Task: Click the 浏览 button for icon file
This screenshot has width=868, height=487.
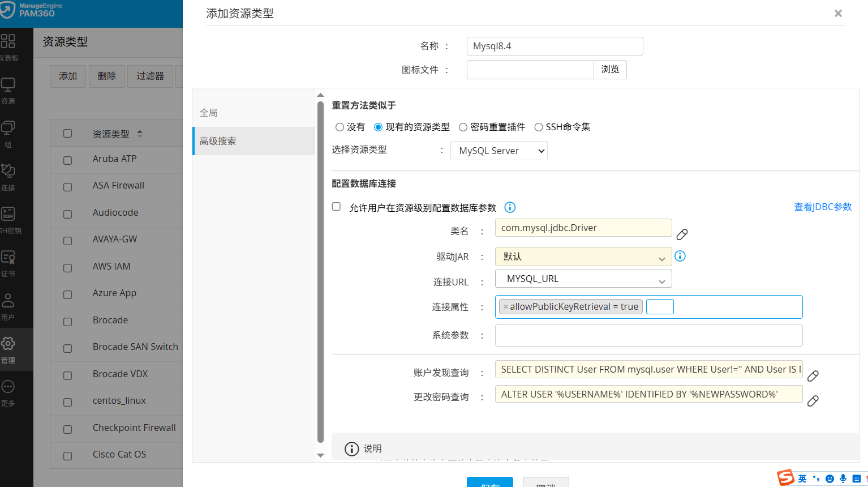Action: 610,70
